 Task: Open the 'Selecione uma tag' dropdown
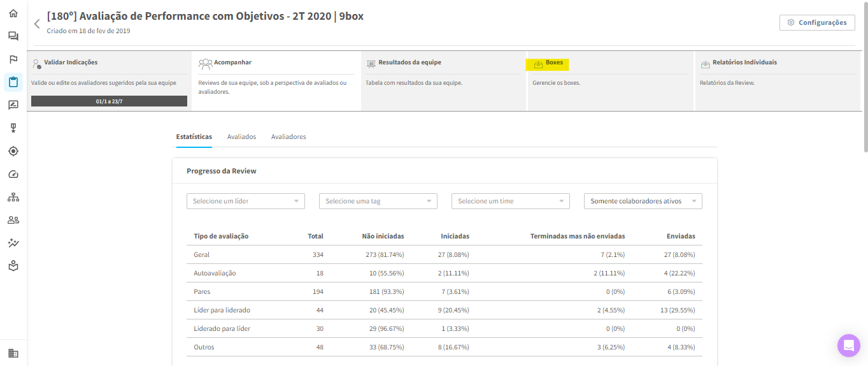(x=378, y=201)
